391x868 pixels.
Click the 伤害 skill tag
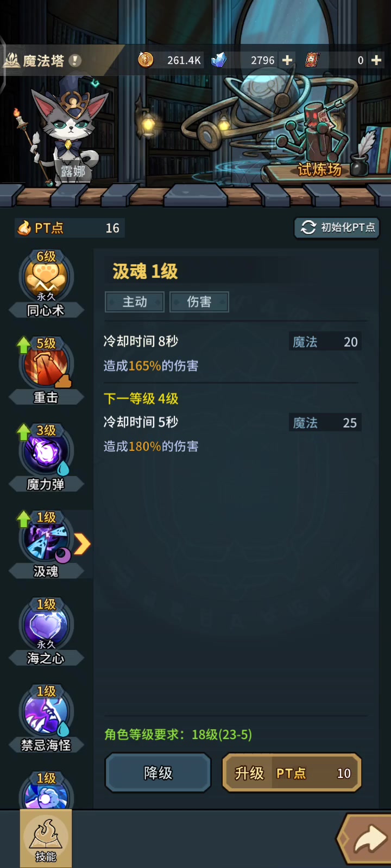point(199,302)
